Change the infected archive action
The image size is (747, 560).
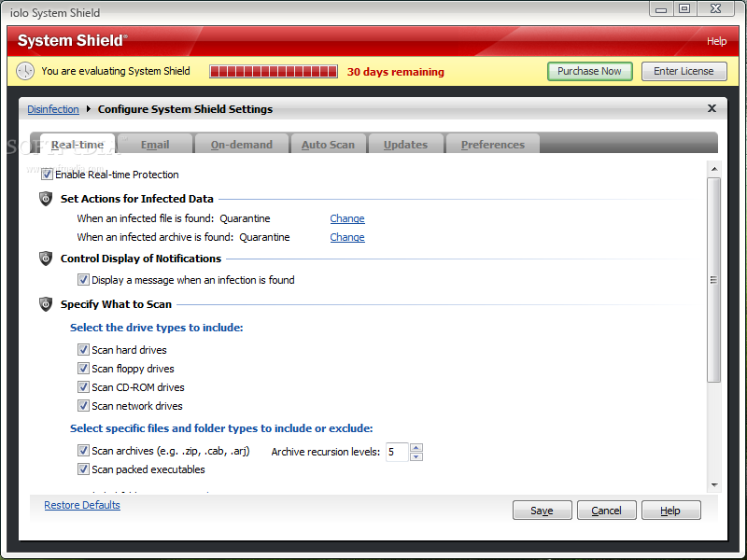point(347,237)
